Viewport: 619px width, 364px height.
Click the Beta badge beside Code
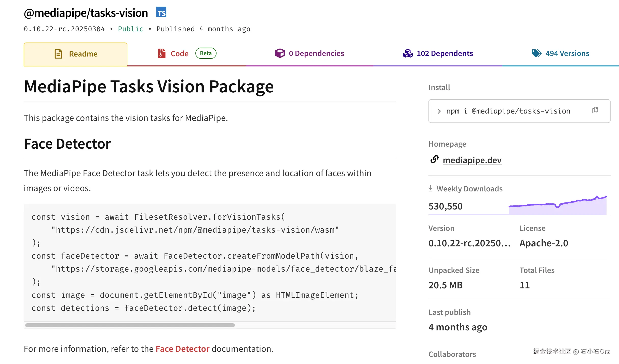coord(206,53)
